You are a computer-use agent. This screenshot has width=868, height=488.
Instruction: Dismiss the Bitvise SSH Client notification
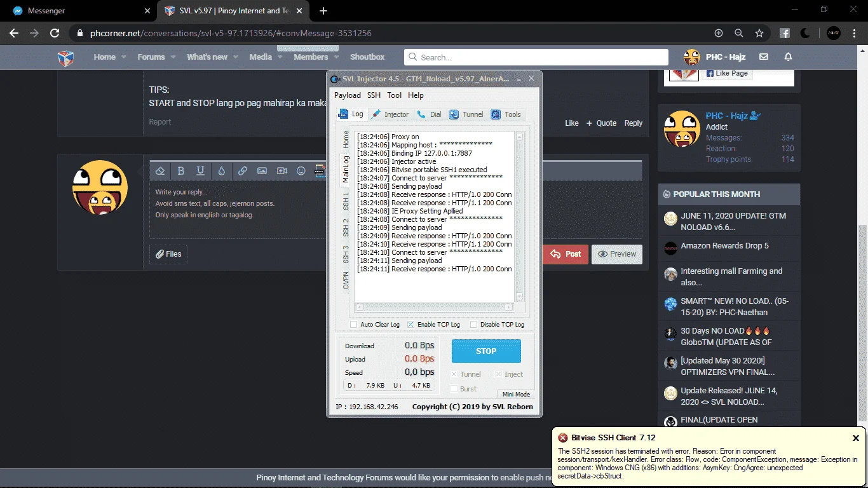(x=856, y=438)
